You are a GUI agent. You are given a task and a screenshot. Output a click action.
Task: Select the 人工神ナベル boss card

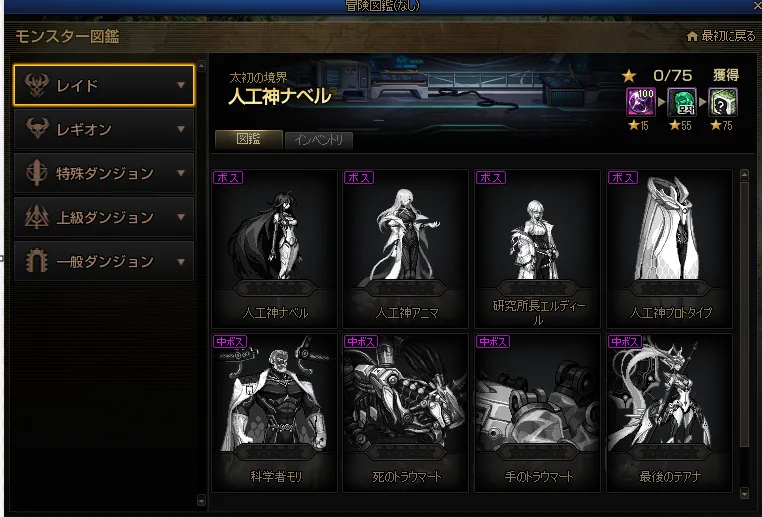click(275, 249)
